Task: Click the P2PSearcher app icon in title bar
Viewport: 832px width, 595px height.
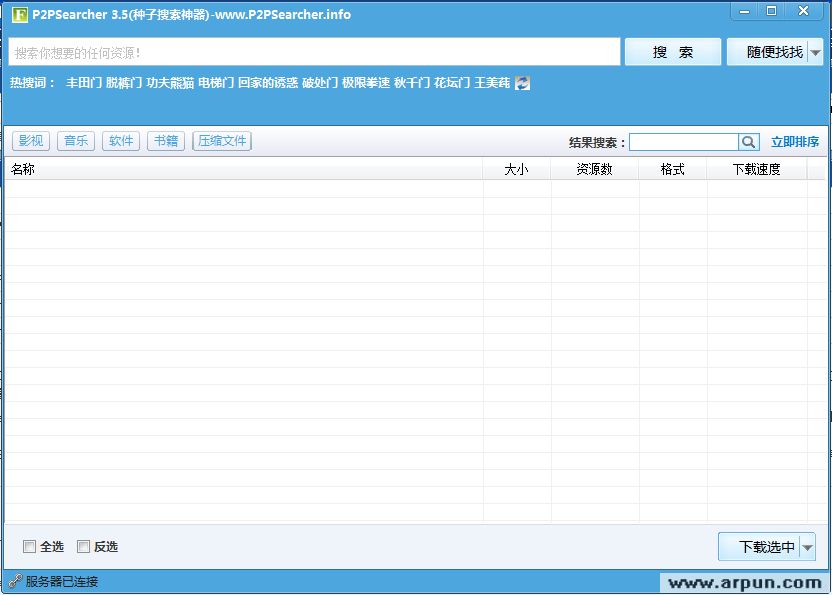Action: (x=20, y=14)
